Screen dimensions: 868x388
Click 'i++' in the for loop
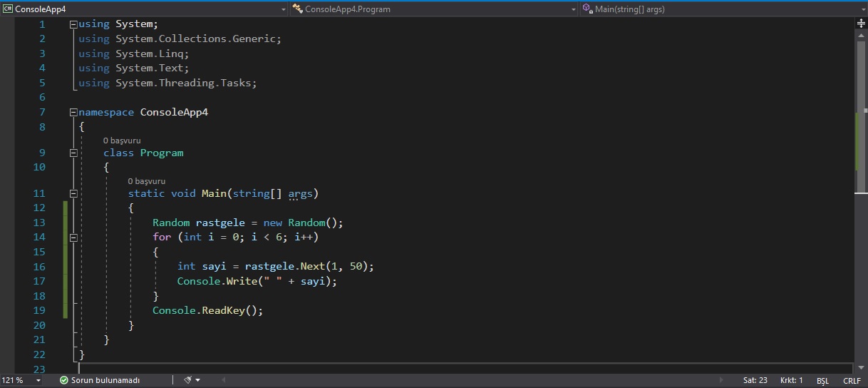[304, 237]
